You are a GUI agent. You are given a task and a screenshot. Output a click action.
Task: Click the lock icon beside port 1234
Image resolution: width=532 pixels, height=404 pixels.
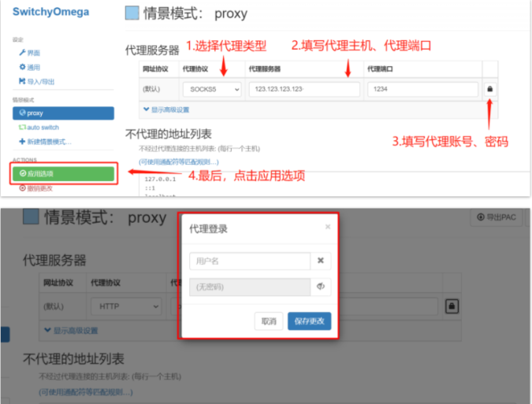pyautogui.click(x=490, y=89)
